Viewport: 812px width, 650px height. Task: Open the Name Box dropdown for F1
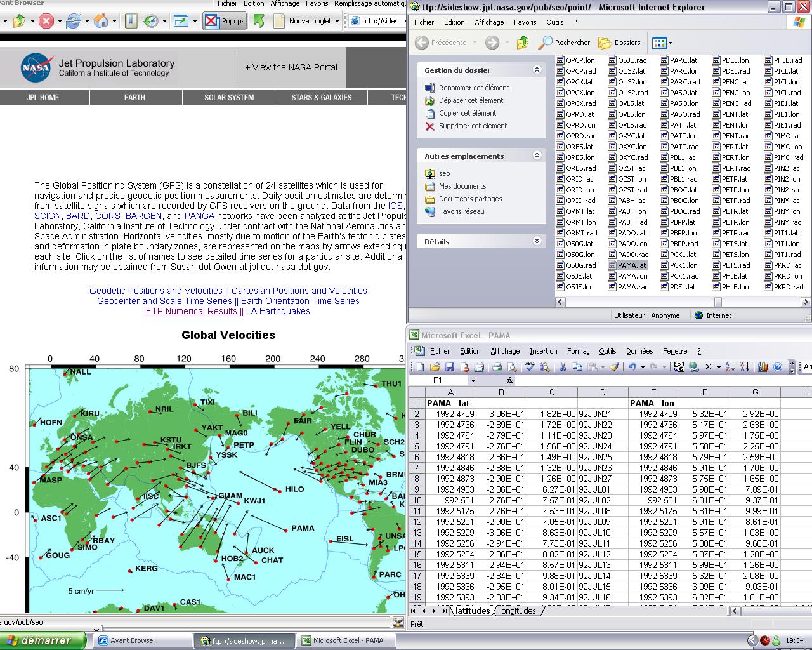tap(473, 381)
